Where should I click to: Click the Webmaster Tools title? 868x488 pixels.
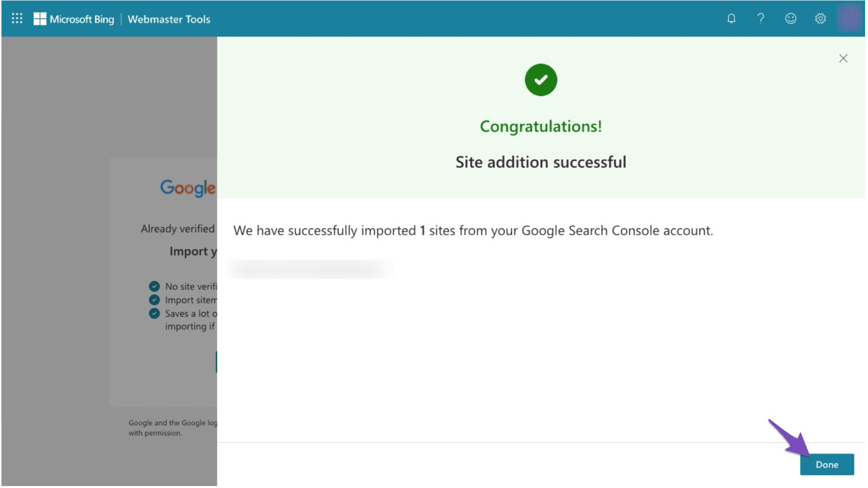pyautogui.click(x=169, y=19)
